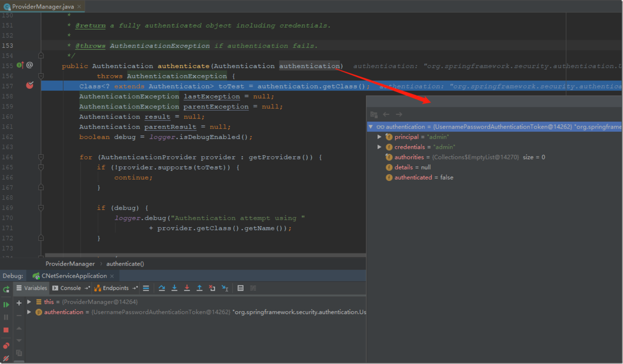Duplicate watch with the copy icon
623x364 pixels.
pyautogui.click(x=19, y=353)
